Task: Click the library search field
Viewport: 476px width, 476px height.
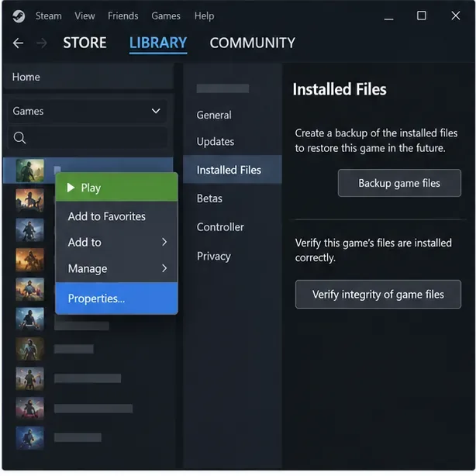Action: (x=88, y=137)
